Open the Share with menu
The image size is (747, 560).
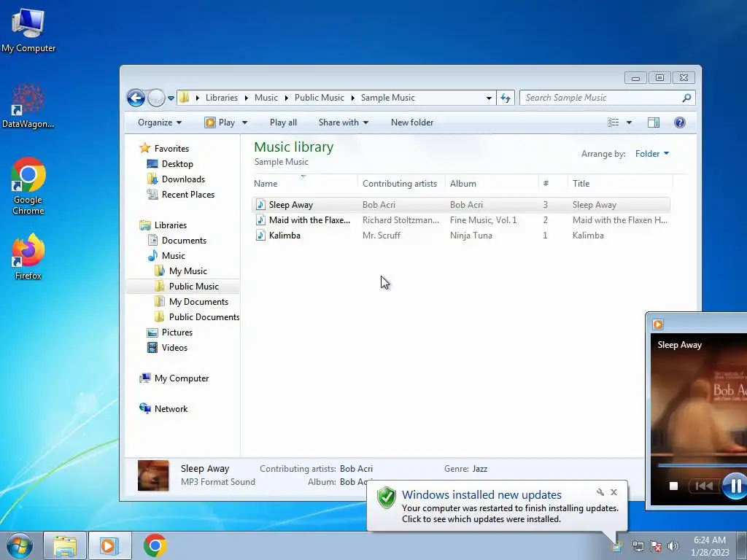(344, 122)
